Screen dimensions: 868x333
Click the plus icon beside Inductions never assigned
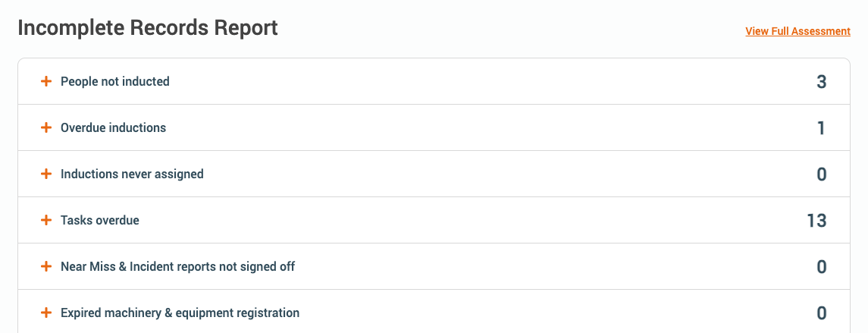click(45, 174)
